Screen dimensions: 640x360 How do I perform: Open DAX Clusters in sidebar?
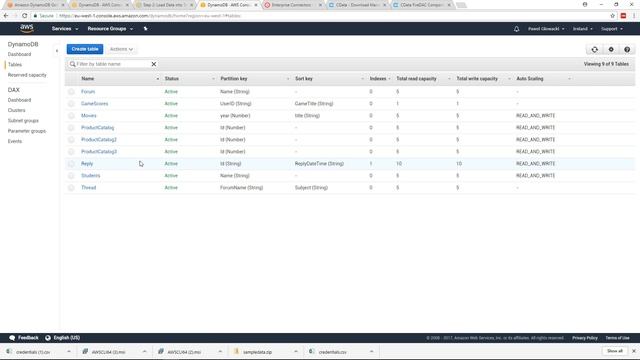pyautogui.click(x=16, y=110)
